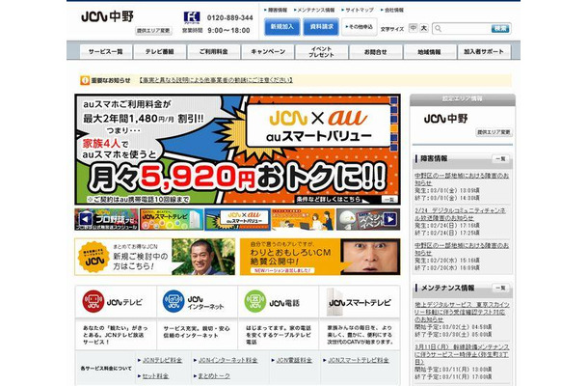Focus the site search input field
The image size is (588, 386).
[x=466, y=29]
